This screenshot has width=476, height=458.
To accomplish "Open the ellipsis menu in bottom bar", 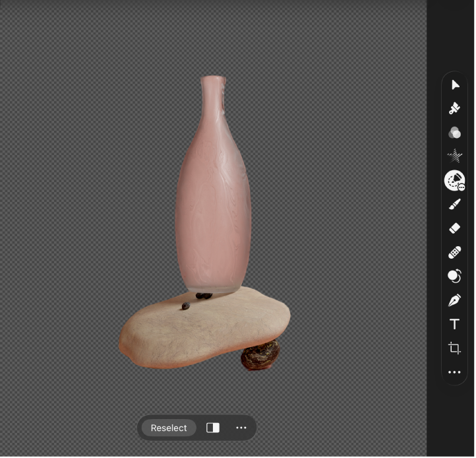I will coord(241,428).
